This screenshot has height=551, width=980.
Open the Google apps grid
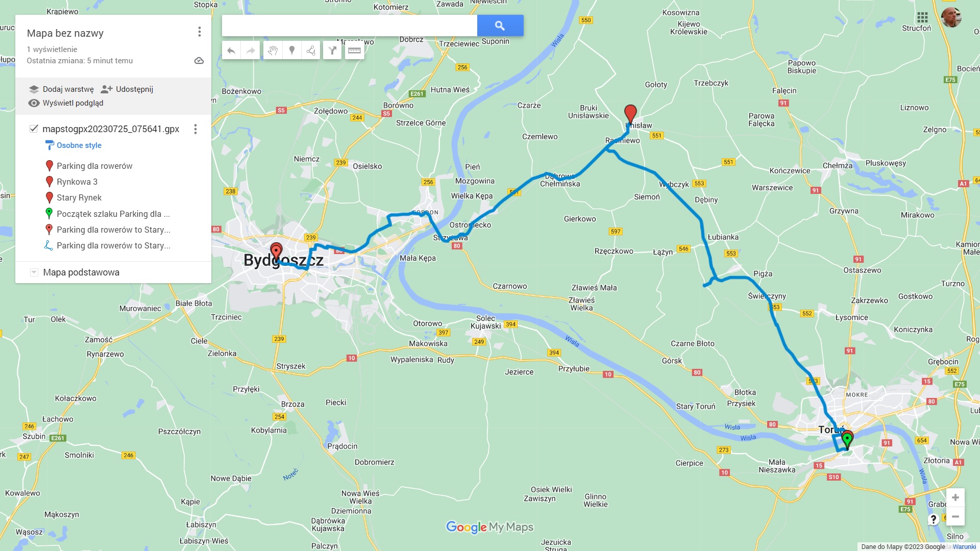tap(922, 17)
